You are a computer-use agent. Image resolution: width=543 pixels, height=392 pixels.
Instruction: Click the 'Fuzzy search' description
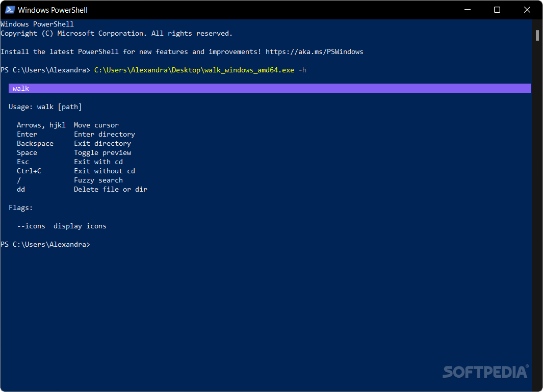pos(98,180)
